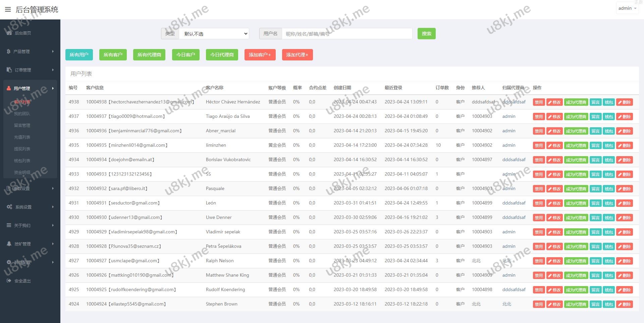Viewport: 644px width, 323px height.
Task: Filter by 今日代理商 button
Action: (x=222, y=55)
